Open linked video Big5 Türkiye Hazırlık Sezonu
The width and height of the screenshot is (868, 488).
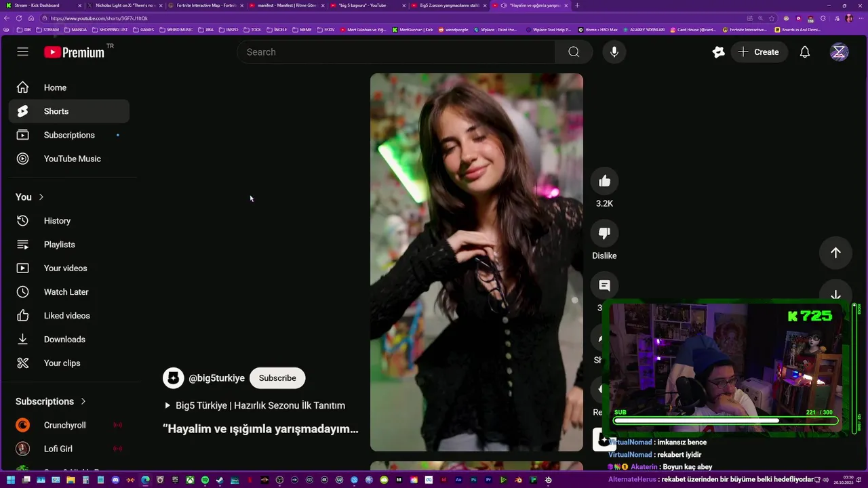254,405
